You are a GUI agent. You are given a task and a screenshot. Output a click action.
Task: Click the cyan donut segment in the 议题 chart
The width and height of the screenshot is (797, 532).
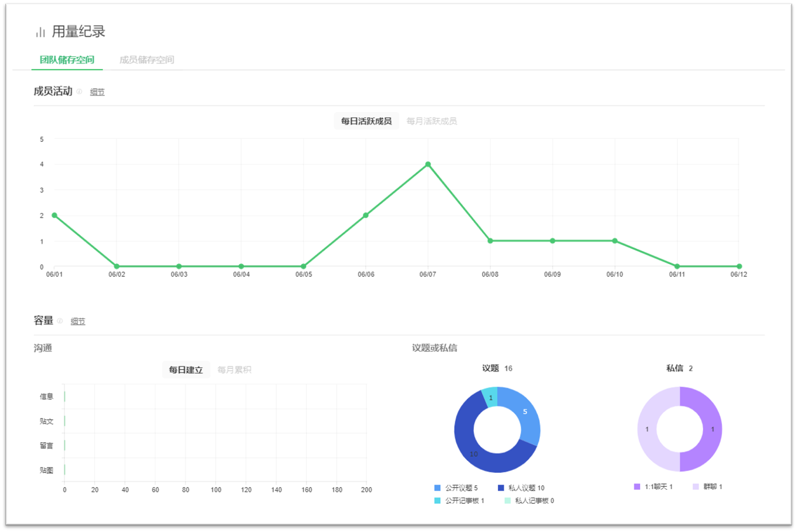[x=490, y=397]
